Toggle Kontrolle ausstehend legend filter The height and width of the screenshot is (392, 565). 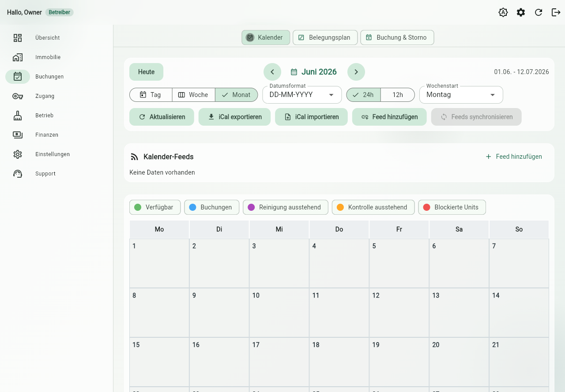pyautogui.click(x=373, y=207)
